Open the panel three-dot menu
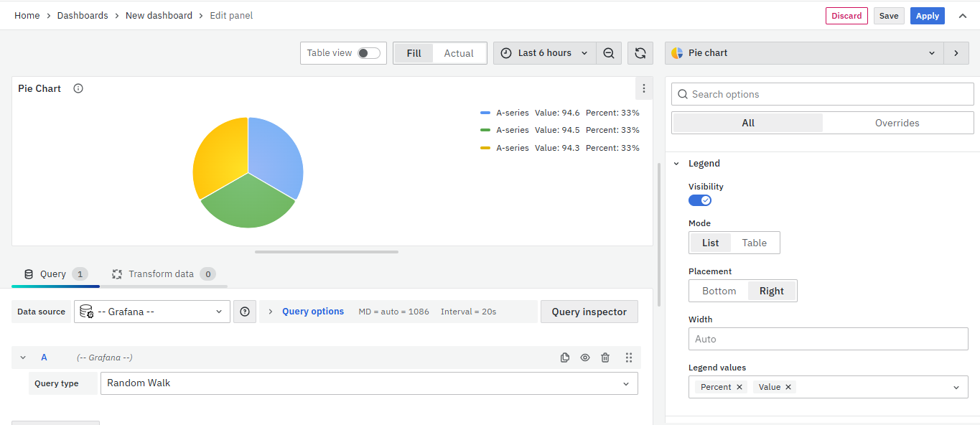This screenshot has width=980, height=425. (644, 88)
